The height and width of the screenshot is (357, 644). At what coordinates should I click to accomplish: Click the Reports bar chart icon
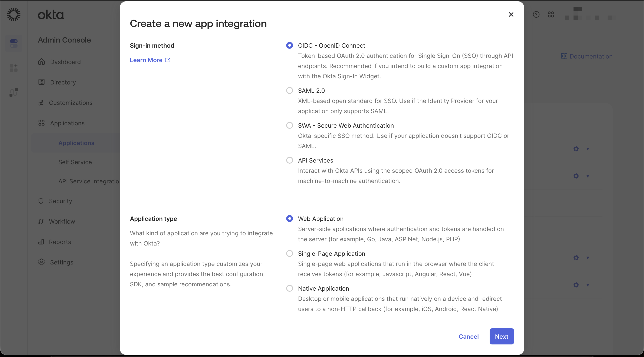coord(41,242)
